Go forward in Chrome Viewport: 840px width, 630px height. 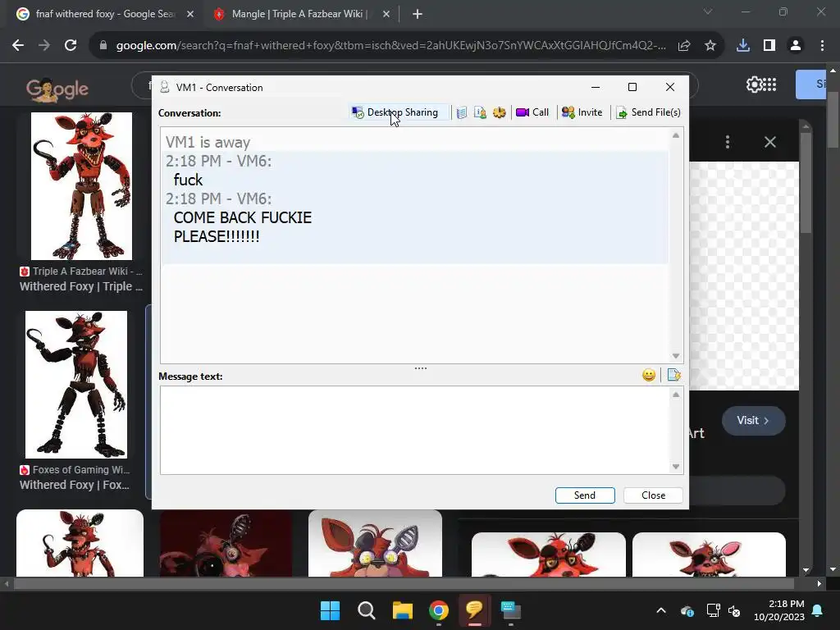[44, 46]
